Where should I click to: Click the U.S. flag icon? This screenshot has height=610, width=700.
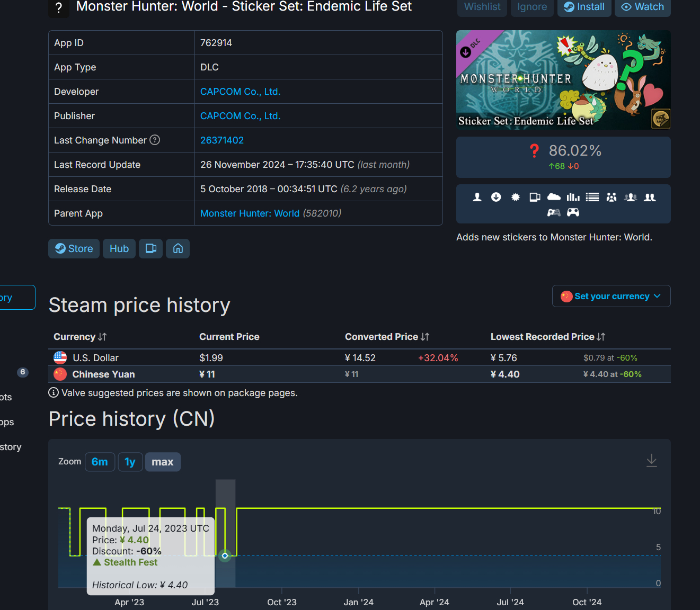click(60, 357)
